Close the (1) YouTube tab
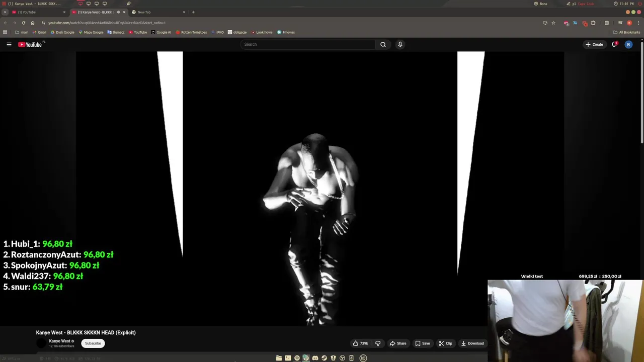Viewport: 644px width, 362px height. click(x=64, y=12)
